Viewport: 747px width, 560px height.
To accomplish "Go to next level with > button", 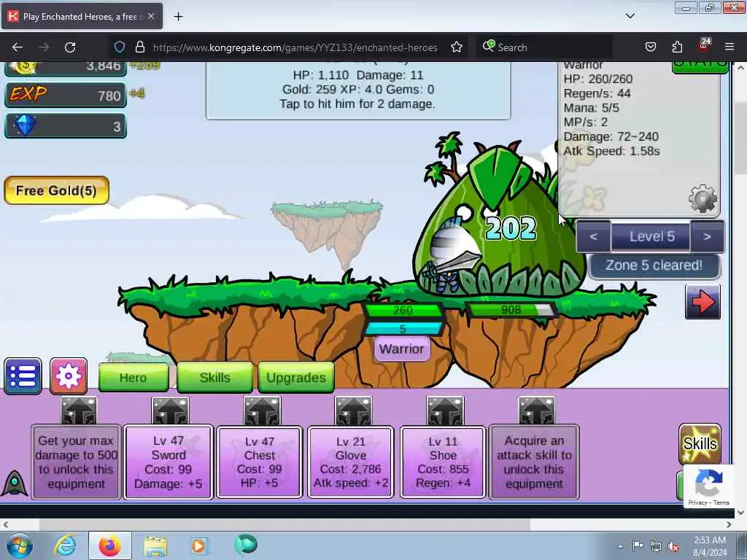I will (x=707, y=237).
